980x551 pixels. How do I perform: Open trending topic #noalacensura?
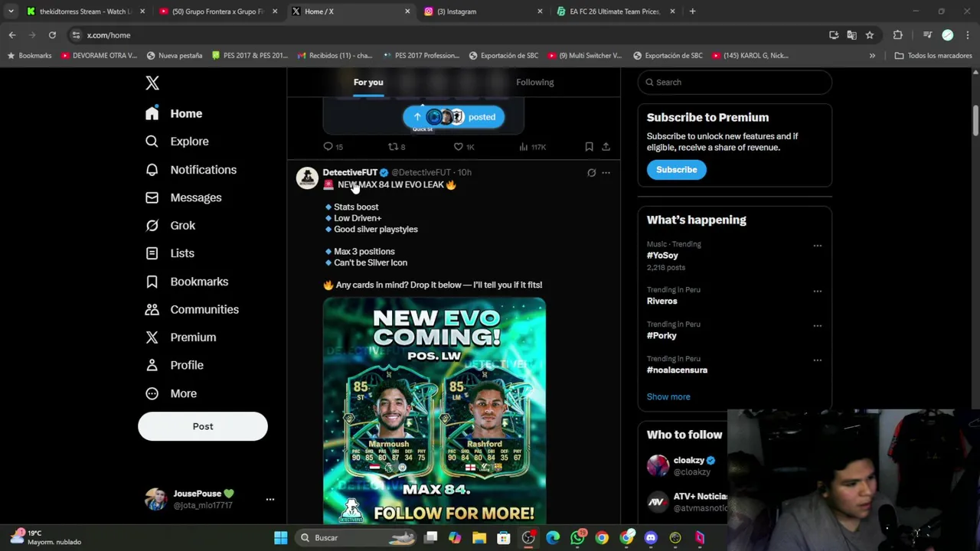point(677,370)
